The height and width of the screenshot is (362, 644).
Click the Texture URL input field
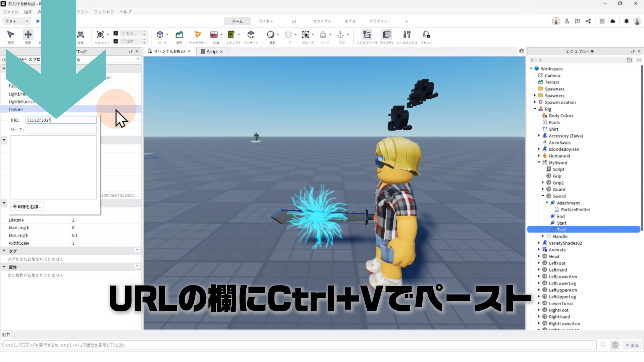[61, 120]
